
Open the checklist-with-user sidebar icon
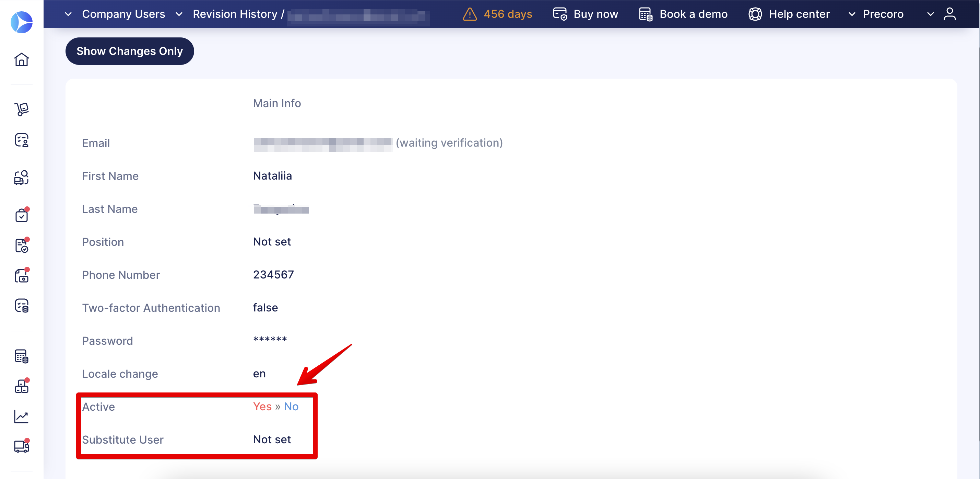pos(22,140)
